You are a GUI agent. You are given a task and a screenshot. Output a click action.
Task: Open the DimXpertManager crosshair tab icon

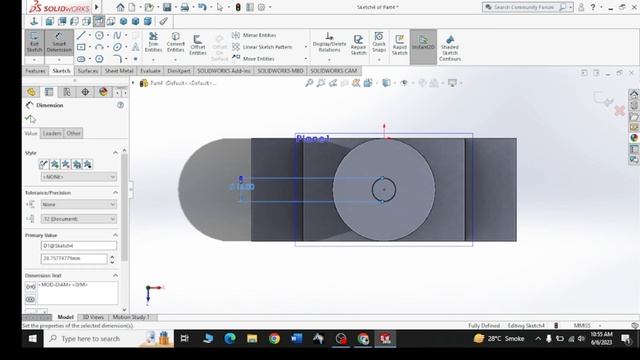(85, 92)
